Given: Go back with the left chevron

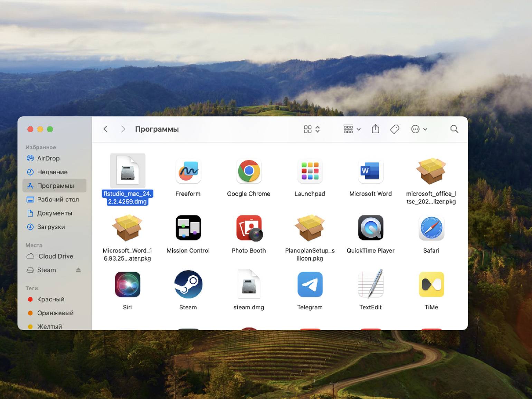Looking at the screenshot, I should (x=106, y=129).
